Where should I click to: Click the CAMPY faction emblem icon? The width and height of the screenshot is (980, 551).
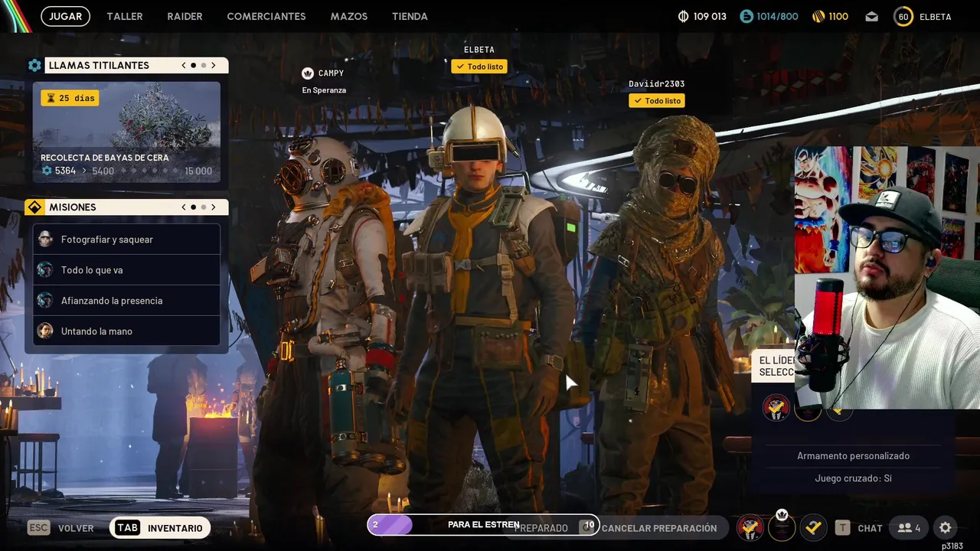308,73
